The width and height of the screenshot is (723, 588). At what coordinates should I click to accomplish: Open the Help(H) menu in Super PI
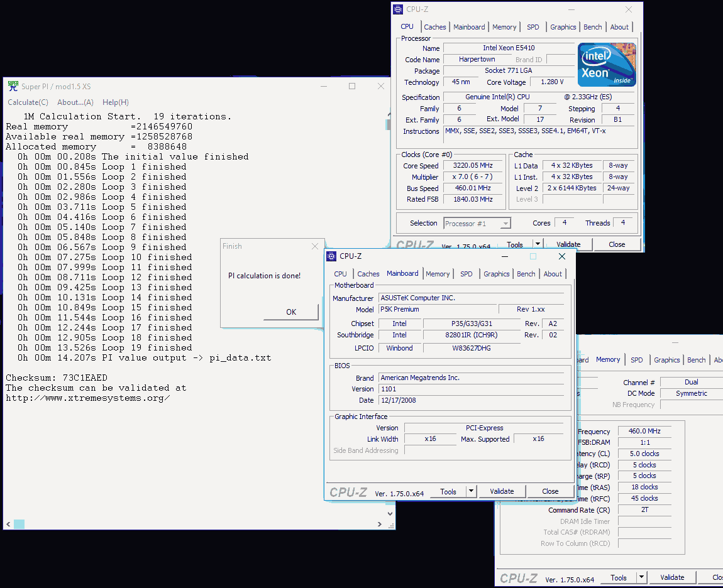[x=115, y=102]
